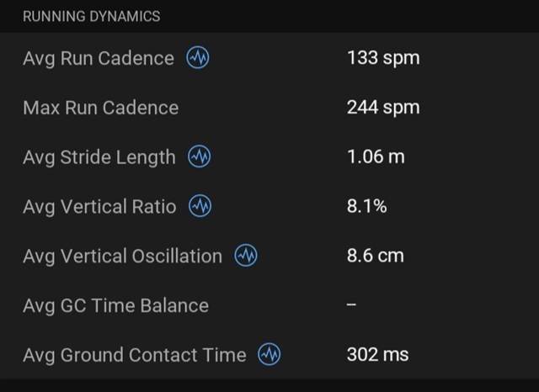Open the Avg Vertical Oscillation graph icon
The height and width of the screenshot is (392, 539).
(x=246, y=256)
